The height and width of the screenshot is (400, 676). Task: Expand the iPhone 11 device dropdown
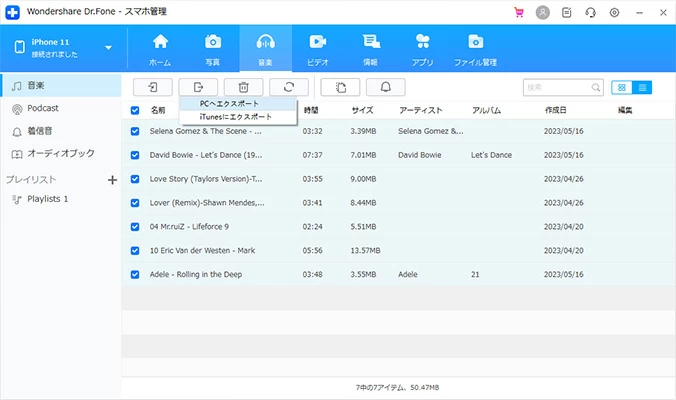[108, 48]
